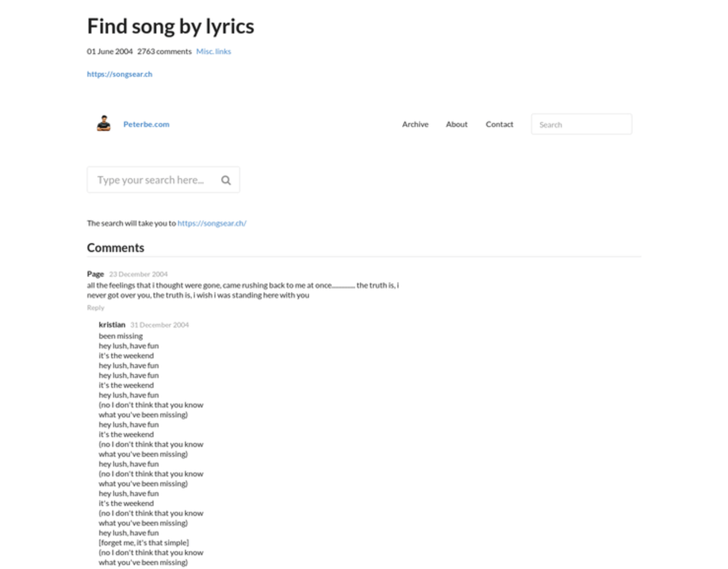
Task: Go to the About page
Action: point(457,124)
